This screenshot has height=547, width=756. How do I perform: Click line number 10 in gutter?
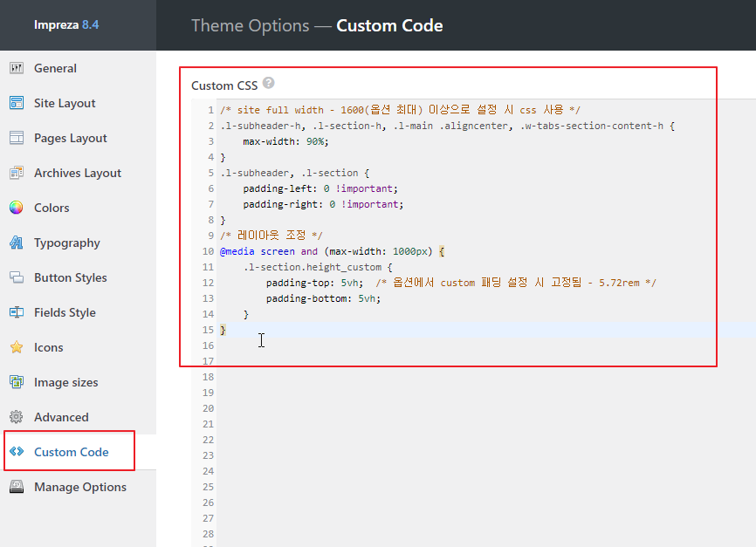coord(208,251)
